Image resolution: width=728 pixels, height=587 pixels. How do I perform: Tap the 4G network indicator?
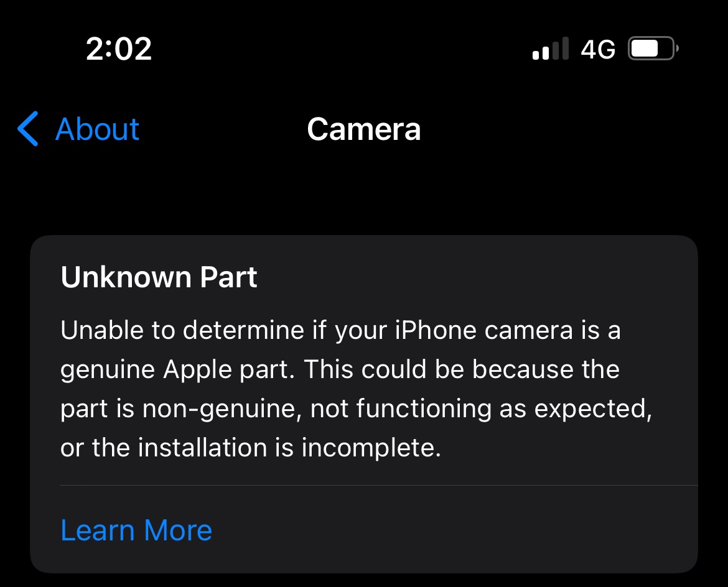pos(598,49)
